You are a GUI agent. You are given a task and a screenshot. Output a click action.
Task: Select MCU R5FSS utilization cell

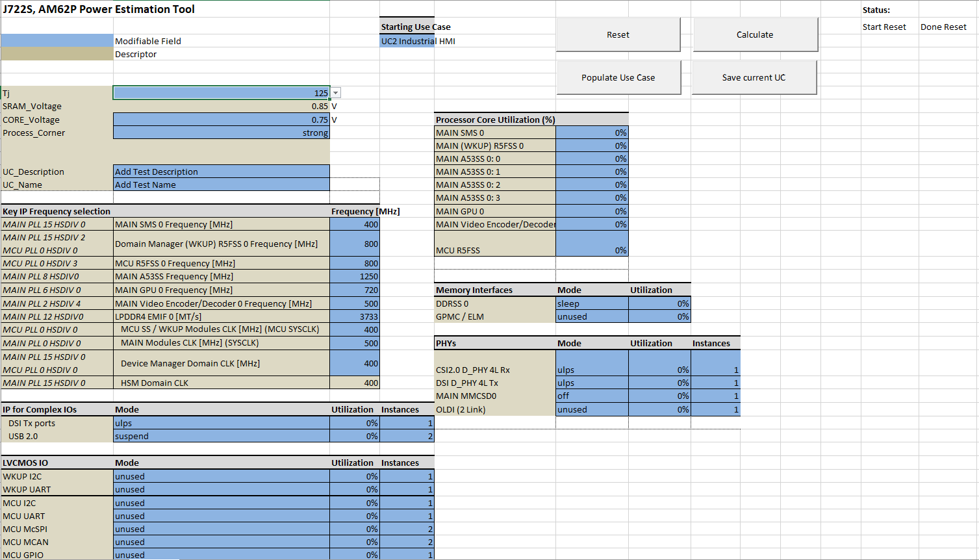coord(592,244)
